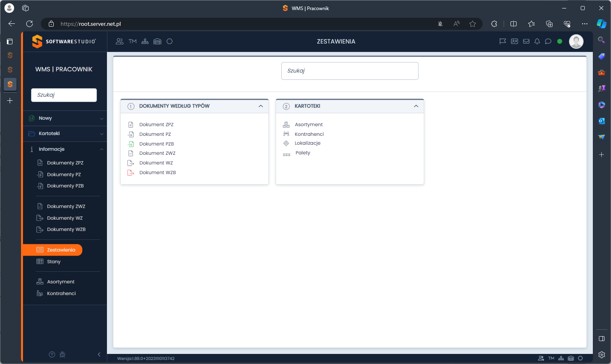The image size is (611, 364).
Task: Click the SoftwareStudio logo
Action: pos(64,42)
